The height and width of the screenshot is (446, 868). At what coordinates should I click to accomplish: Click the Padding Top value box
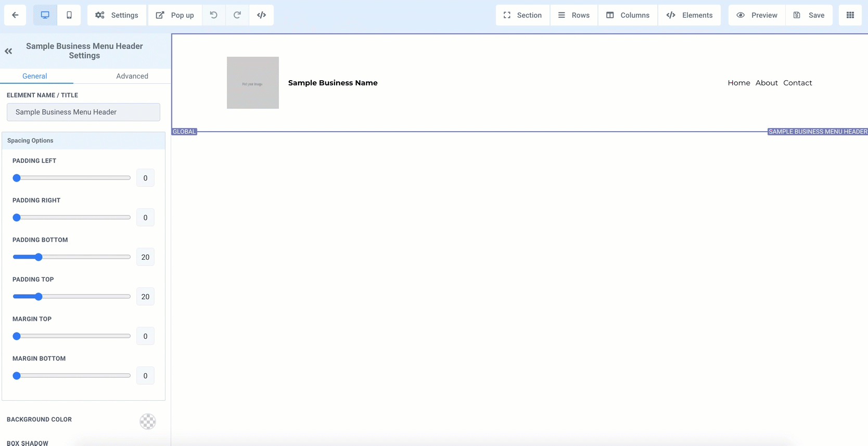(145, 297)
